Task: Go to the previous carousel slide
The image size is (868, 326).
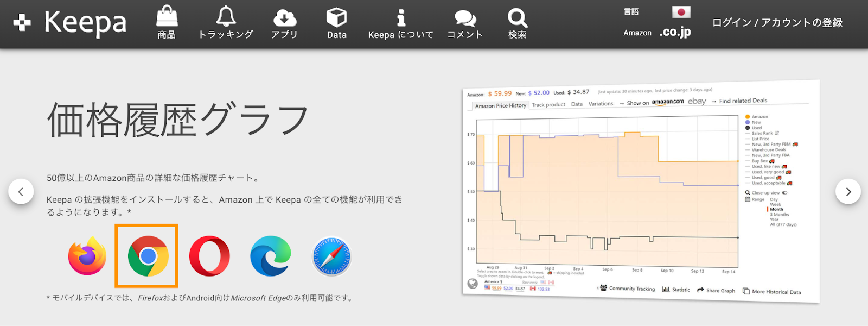Action: (21, 191)
